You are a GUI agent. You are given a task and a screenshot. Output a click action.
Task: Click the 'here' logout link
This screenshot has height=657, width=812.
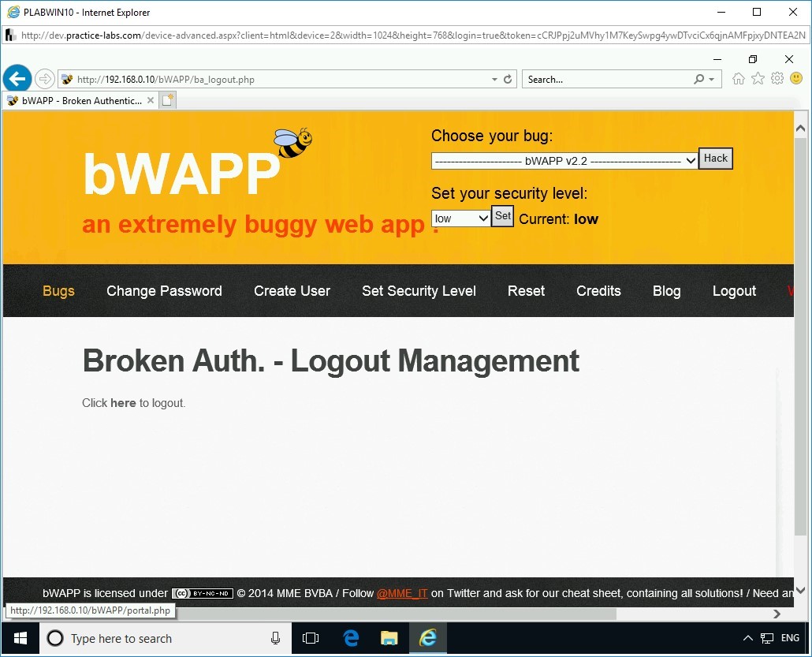pyautogui.click(x=123, y=402)
